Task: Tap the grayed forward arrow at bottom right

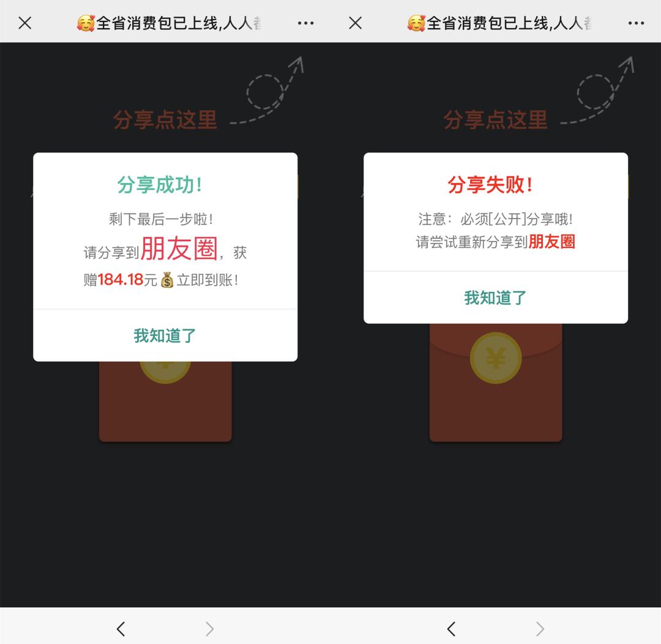Action: click(x=540, y=629)
